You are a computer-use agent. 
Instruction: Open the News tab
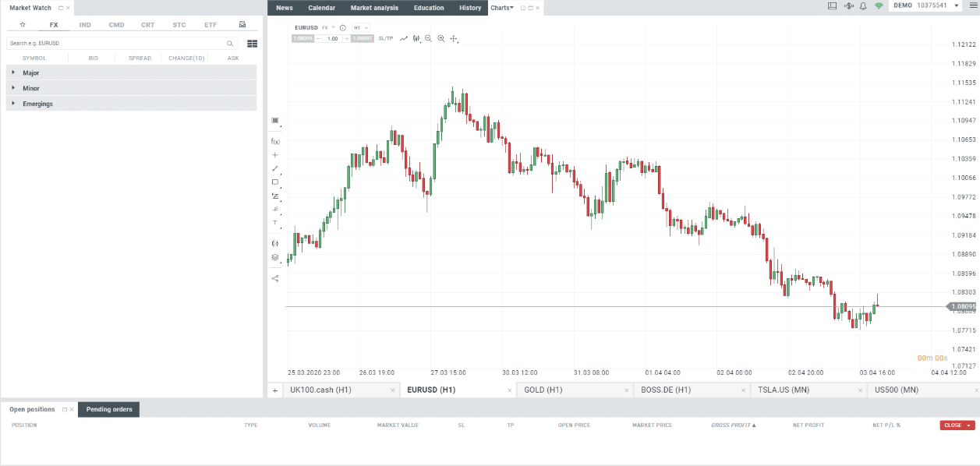(285, 8)
